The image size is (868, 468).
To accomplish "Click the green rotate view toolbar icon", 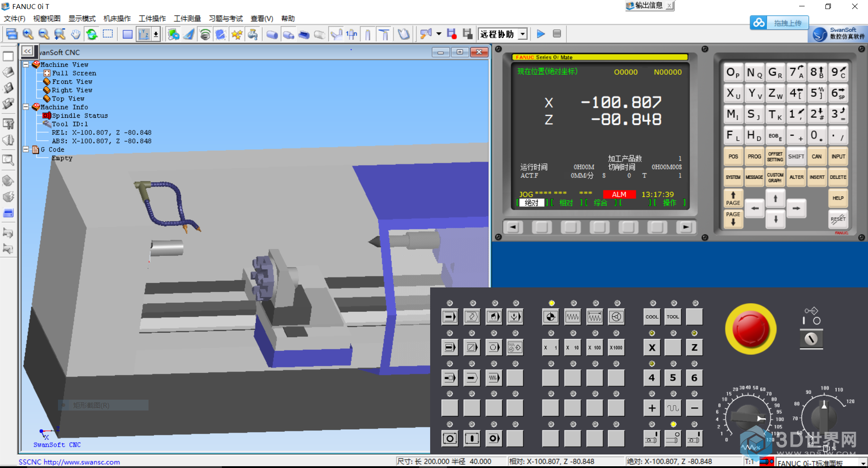I will tap(92, 34).
